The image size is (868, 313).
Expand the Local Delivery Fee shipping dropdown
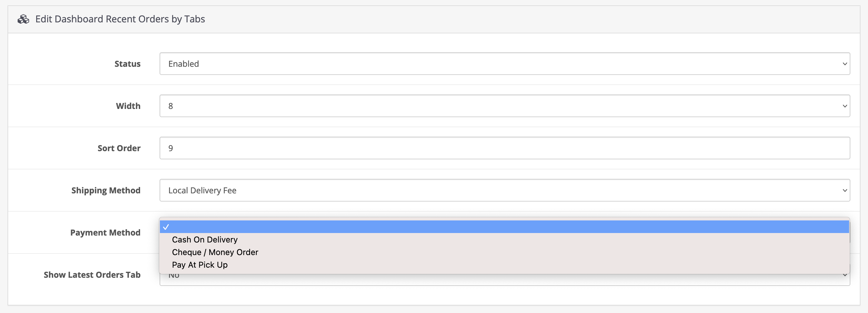(x=504, y=190)
